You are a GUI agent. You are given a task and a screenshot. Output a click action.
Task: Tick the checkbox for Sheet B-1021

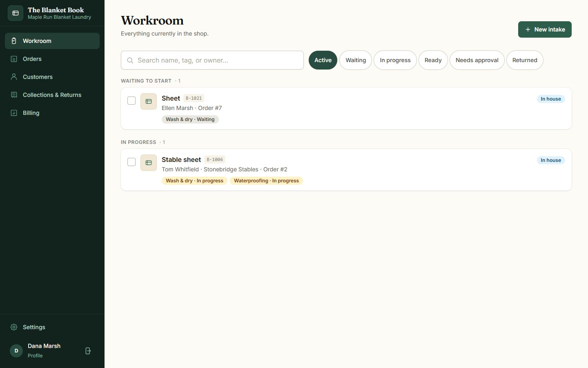tap(131, 101)
